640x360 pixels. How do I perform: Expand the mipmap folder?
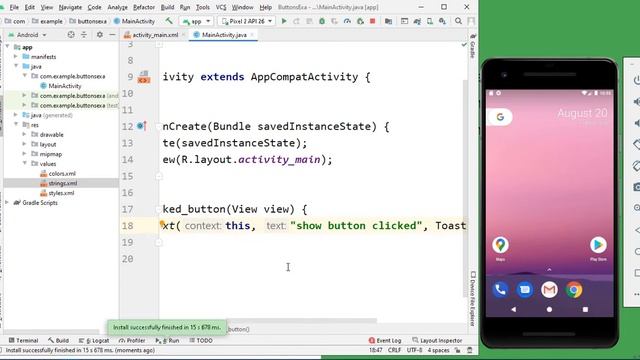click(24, 154)
